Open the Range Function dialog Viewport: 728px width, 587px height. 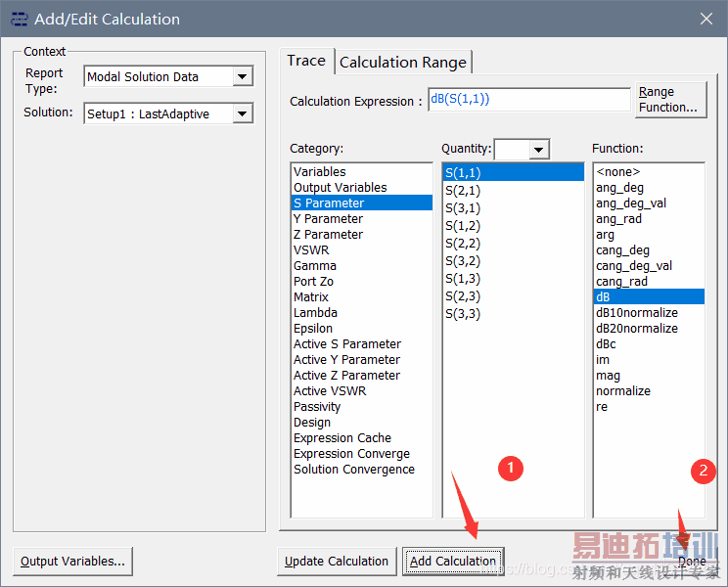tap(670, 100)
